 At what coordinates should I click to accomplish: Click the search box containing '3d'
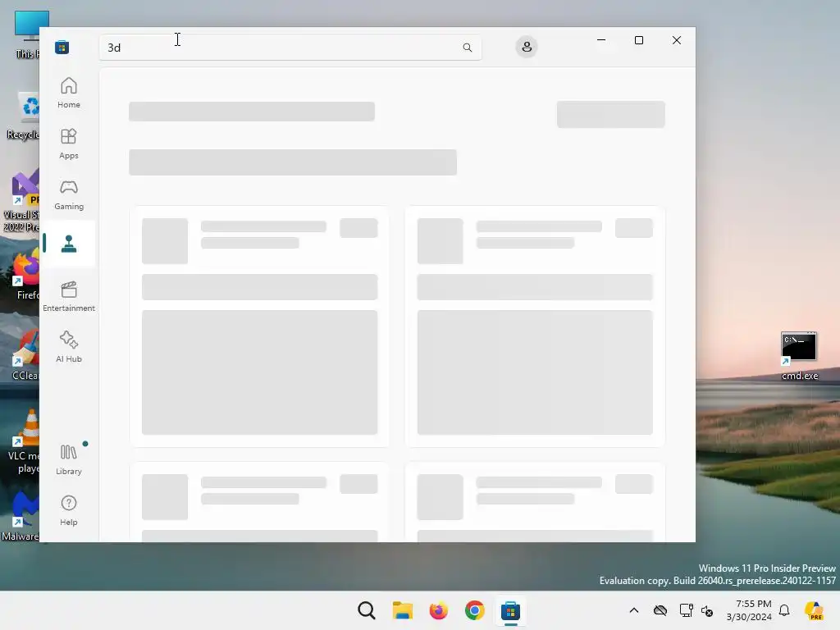[x=290, y=48]
